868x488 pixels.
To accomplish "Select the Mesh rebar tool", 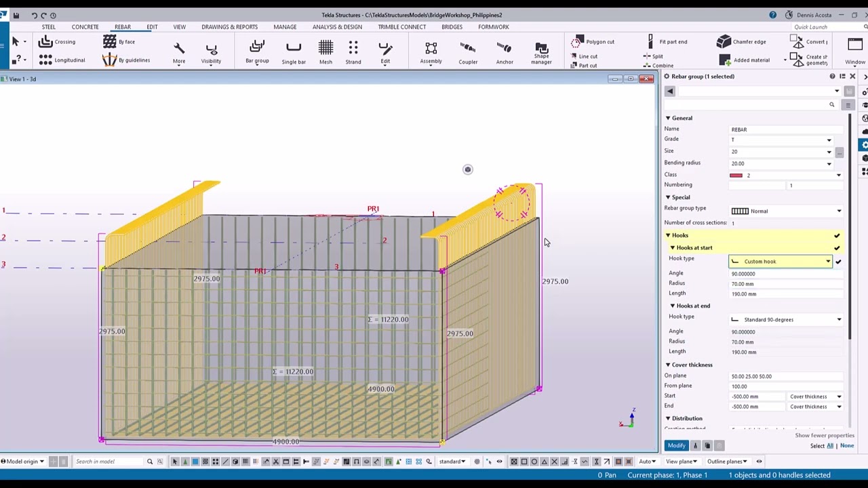I will point(325,52).
